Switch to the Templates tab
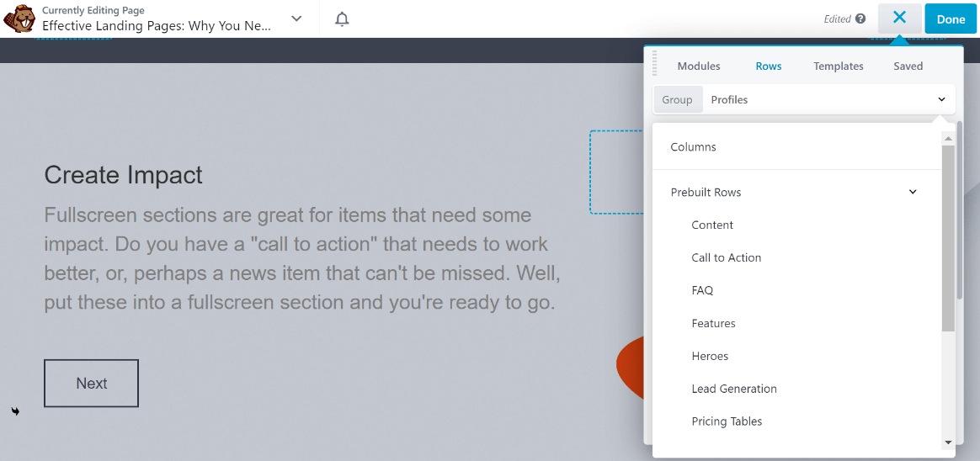Viewport: 980px width, 461px height. 838,66
